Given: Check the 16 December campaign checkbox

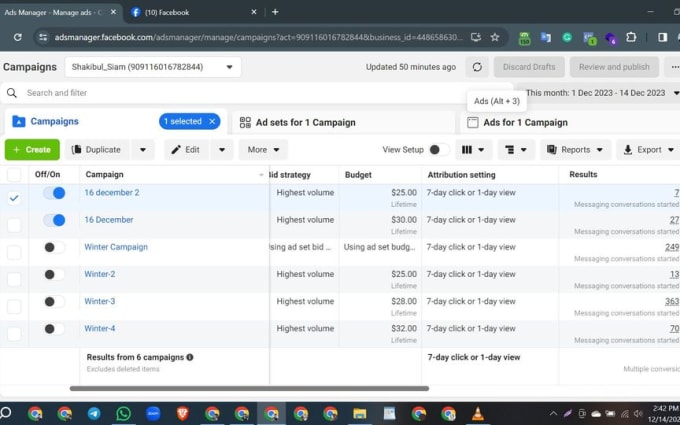Looking at the screenshot, I should pos(14,225).
